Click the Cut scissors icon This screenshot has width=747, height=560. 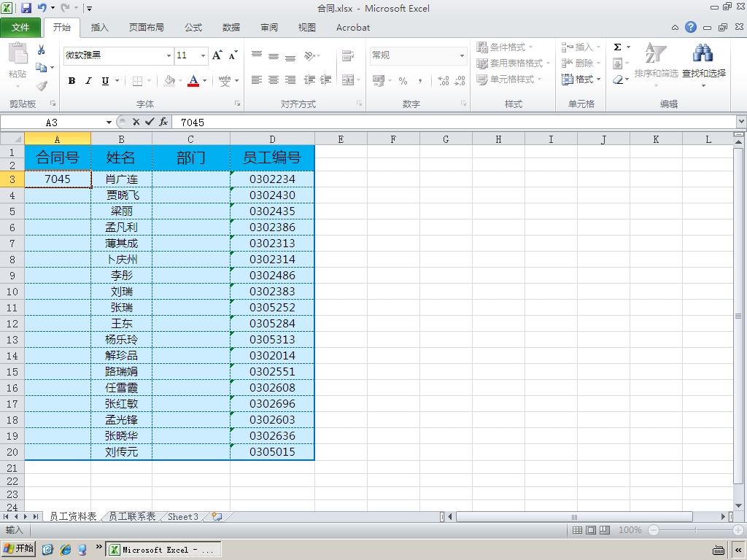pos(42,50)
